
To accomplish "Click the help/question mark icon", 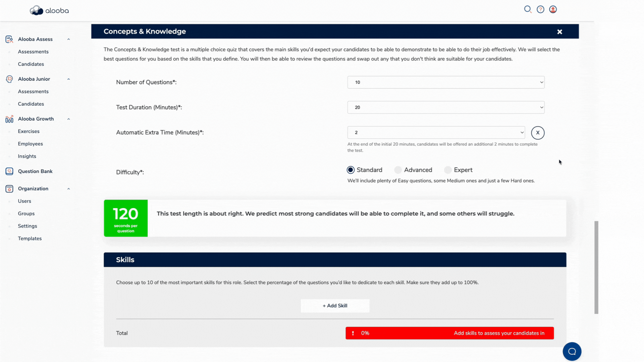I will [x=540, y=9].
